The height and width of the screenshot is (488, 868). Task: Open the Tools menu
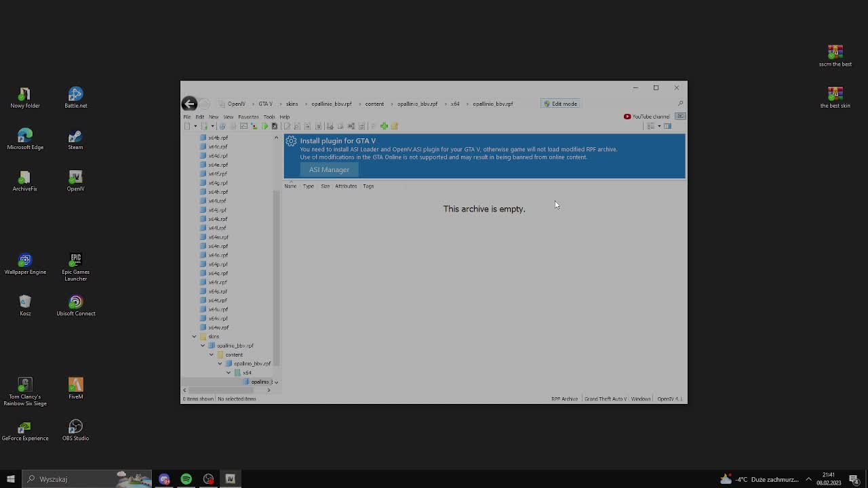pos(269,117)
